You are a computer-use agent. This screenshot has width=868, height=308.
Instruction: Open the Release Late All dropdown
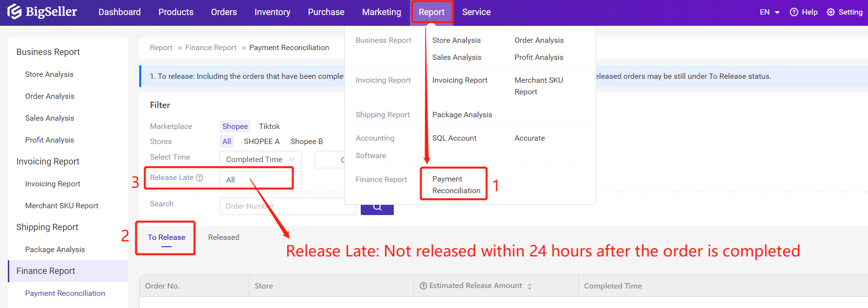(x=260, y=180)
